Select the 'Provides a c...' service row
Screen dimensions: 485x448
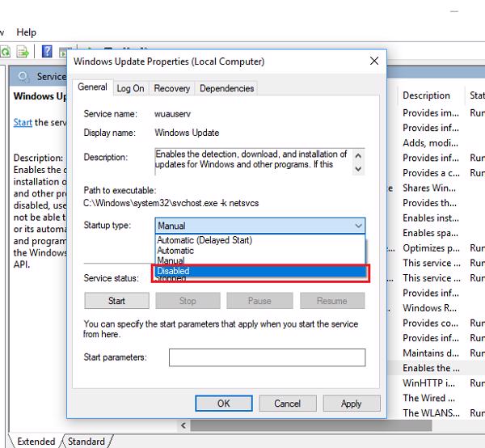coord(431,172)
